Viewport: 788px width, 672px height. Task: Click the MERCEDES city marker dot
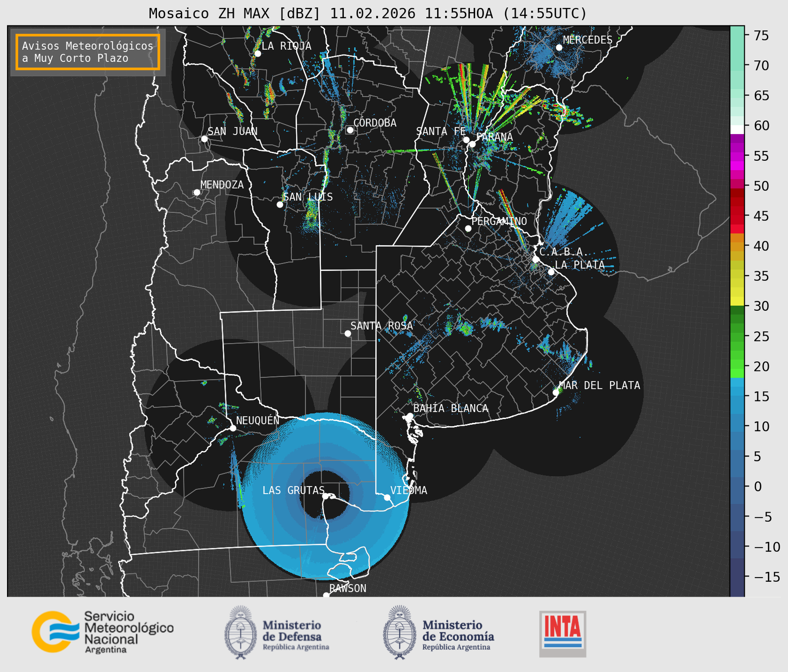coord(559,48)
